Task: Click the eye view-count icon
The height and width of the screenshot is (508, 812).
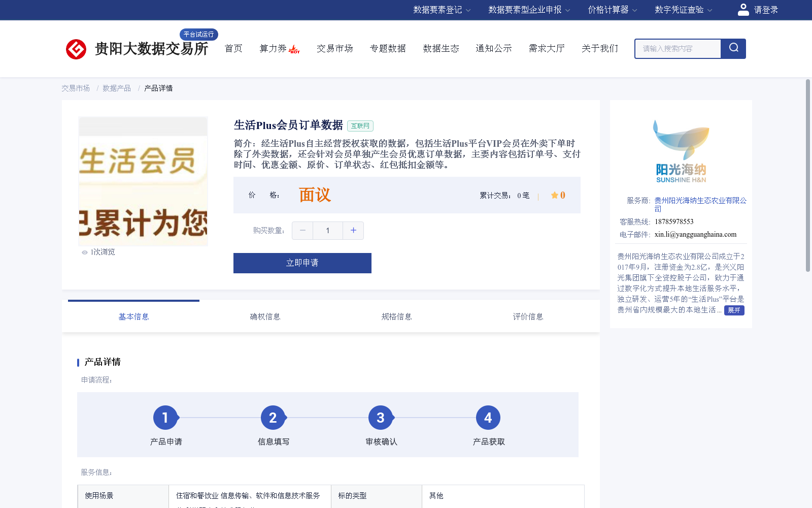Action: (x=85, y=252)
